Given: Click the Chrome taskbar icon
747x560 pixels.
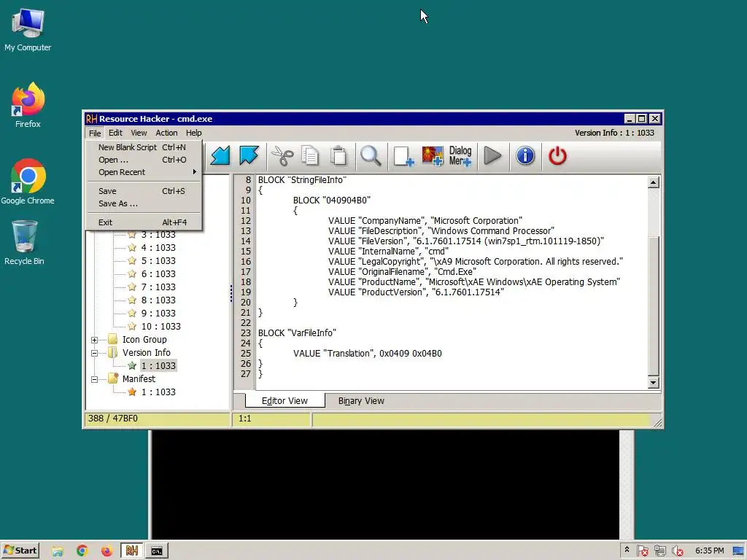Looking at the screenshot, I should (82, 551).
